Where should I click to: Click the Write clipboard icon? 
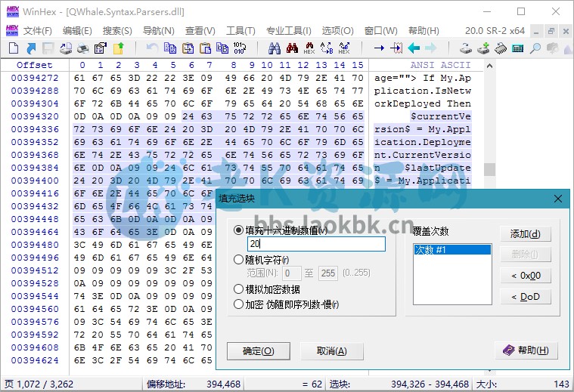(x=222, y=48)
